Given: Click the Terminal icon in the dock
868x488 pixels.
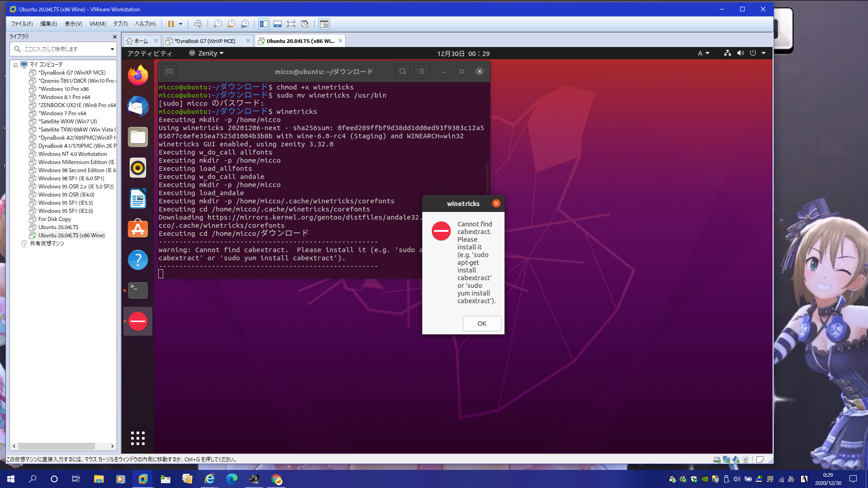Looking at the screenshot, I should (x=138, y=291).
